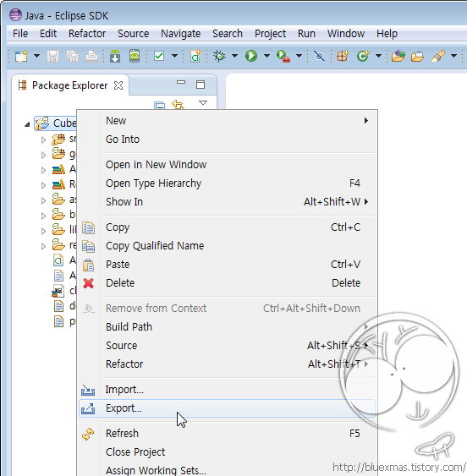Expand the gen folder tree node
This screenshot has height=476, width=467.
click(x=43, y=155)
